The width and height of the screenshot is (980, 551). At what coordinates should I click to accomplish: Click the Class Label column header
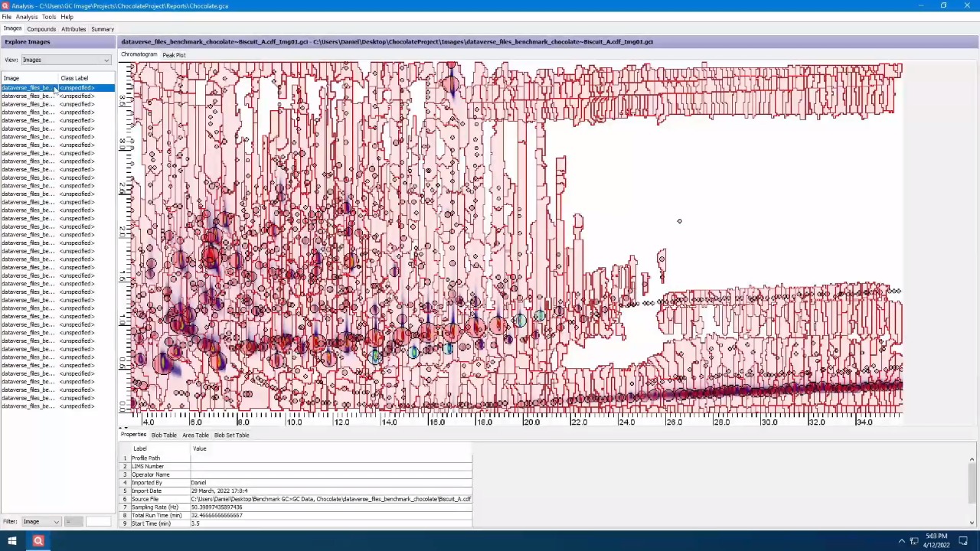(74, 78)
